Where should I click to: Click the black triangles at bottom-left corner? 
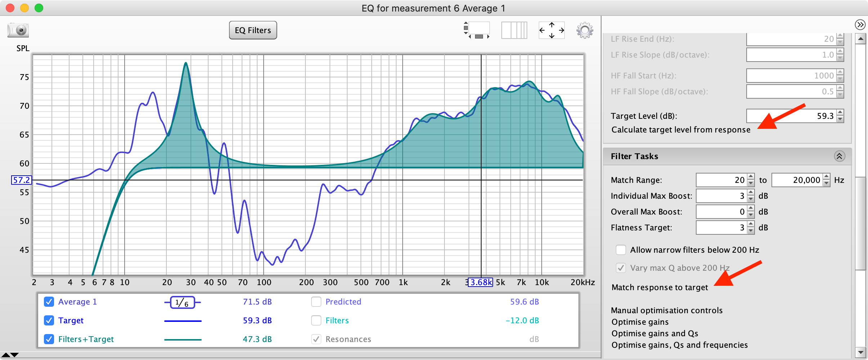coord(10,355)
